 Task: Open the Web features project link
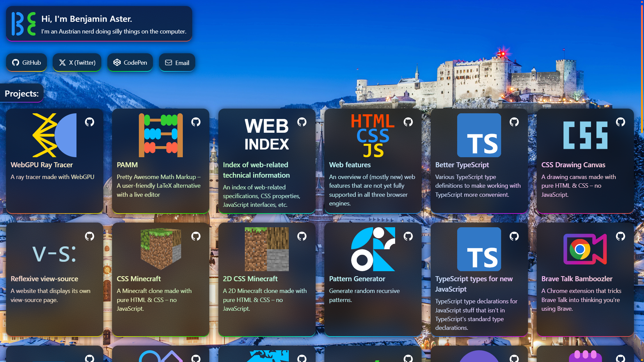coord(350,165)
